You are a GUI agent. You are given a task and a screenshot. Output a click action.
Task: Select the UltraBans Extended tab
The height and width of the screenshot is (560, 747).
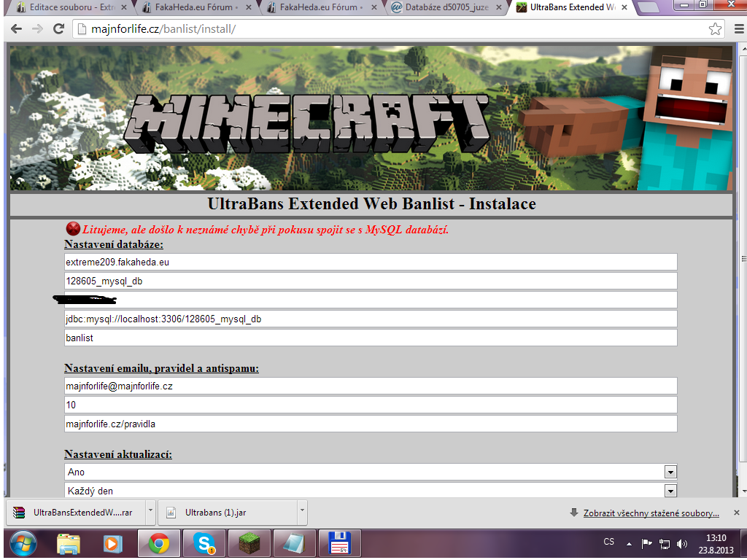click(573, 7)
